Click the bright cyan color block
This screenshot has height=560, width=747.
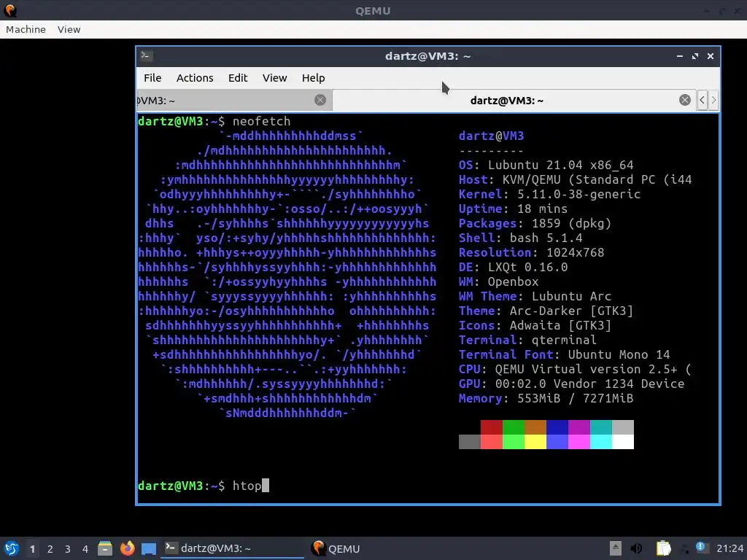[x=601, y=442]
